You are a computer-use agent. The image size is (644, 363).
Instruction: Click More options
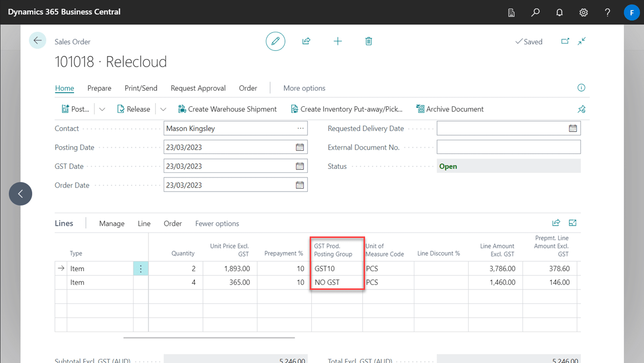(304, 88)
